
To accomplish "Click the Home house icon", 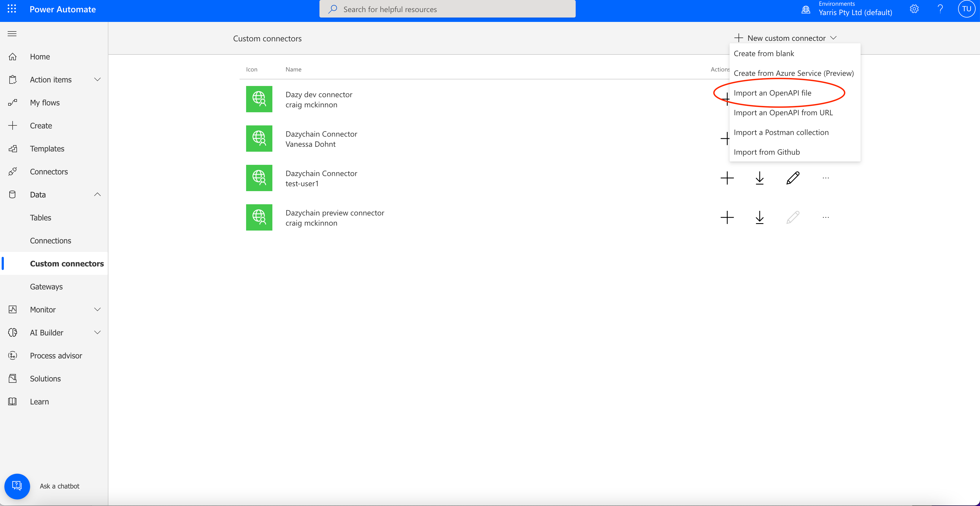I will pyautogui.click(x=13, y=57).
